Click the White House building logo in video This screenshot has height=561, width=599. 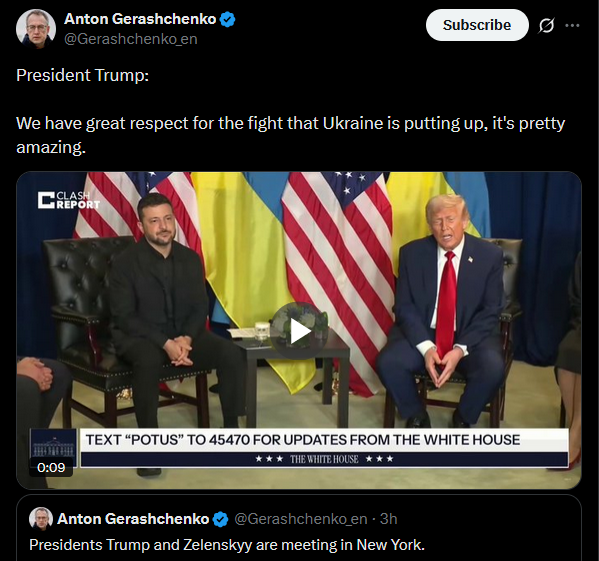click(53, 444)
